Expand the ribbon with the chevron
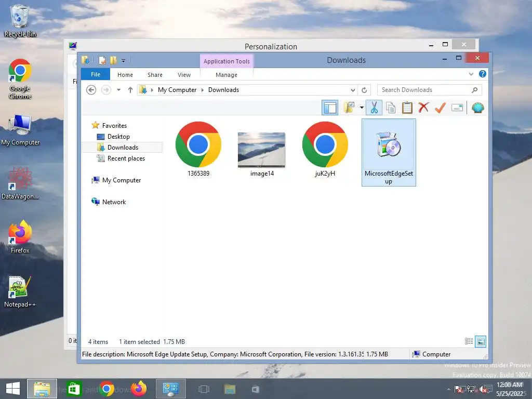 471,74
